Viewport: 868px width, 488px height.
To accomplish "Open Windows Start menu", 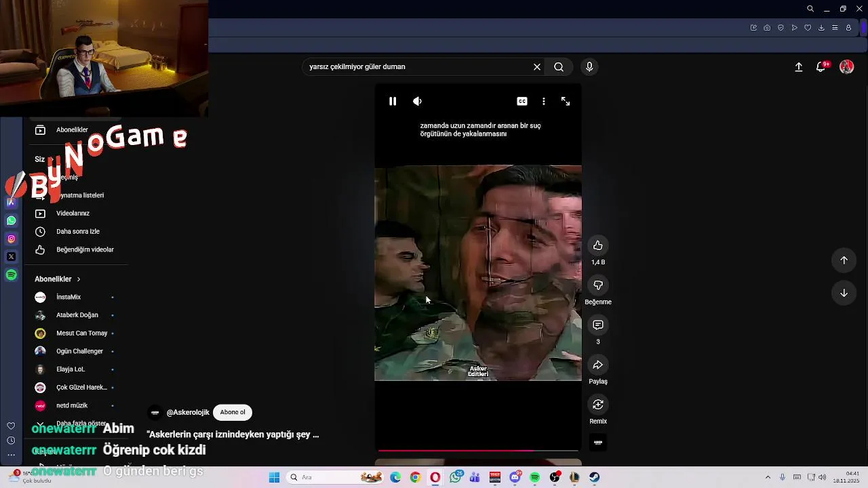I will [274, 477].
